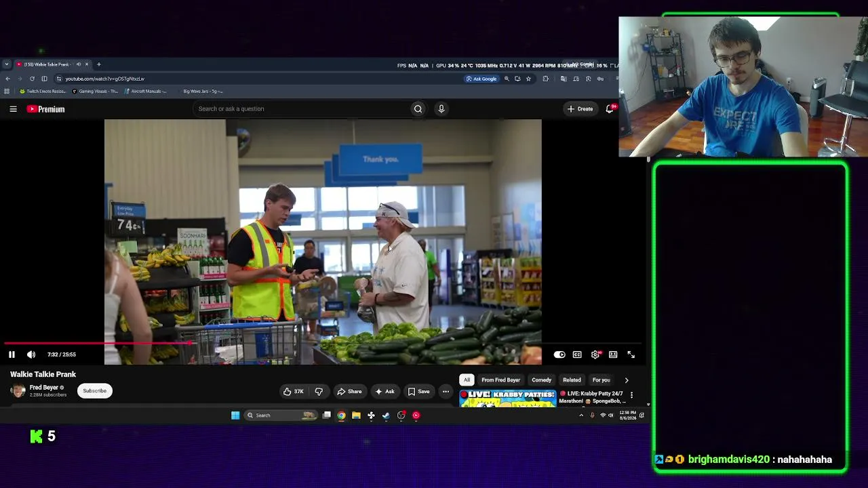Image resolution: width=868 pixels, height=488 pixels.
Task: Click the browser address bar URL
Action: [x=105, y=79]
